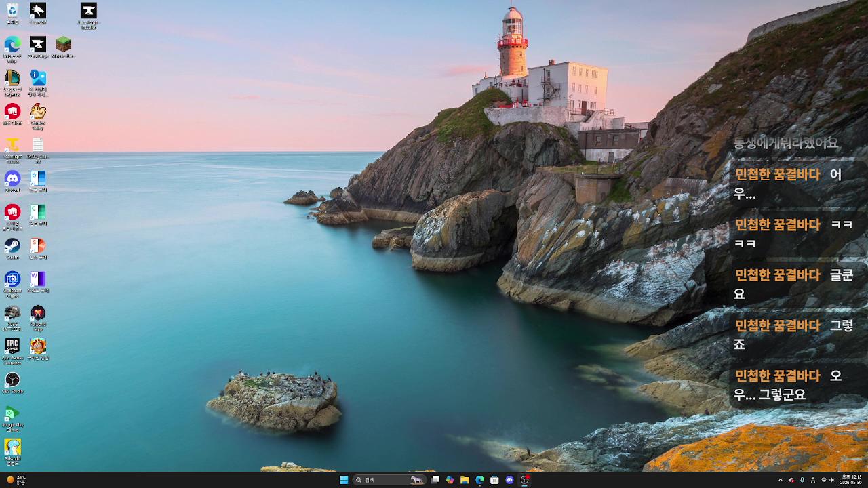Select the Stardew Valley desktop shortcut
This screenshot has height=488, width=868.
click(38, 116)
